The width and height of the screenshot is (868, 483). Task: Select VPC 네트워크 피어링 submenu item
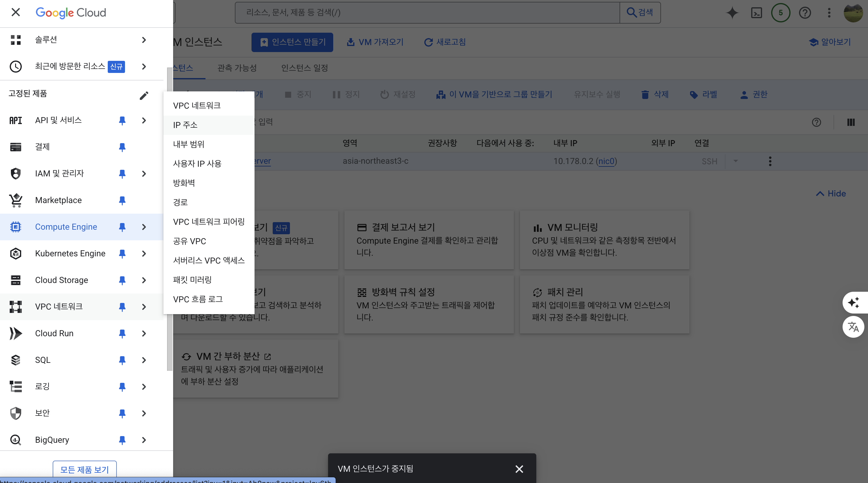(x=209, y=222)
